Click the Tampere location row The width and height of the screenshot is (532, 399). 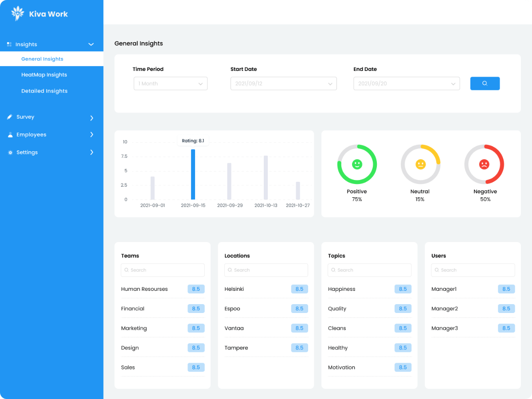[266, 348]
